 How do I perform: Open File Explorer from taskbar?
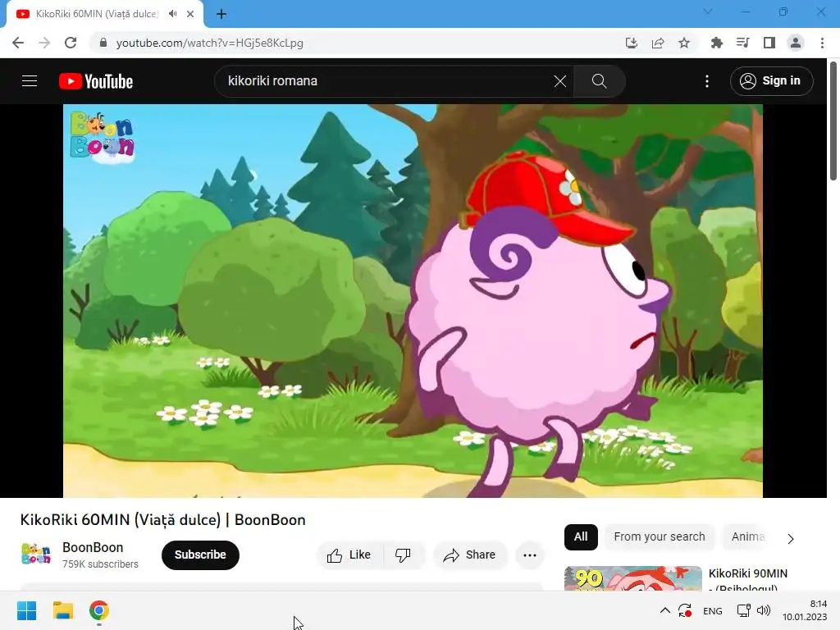[62, 610]
